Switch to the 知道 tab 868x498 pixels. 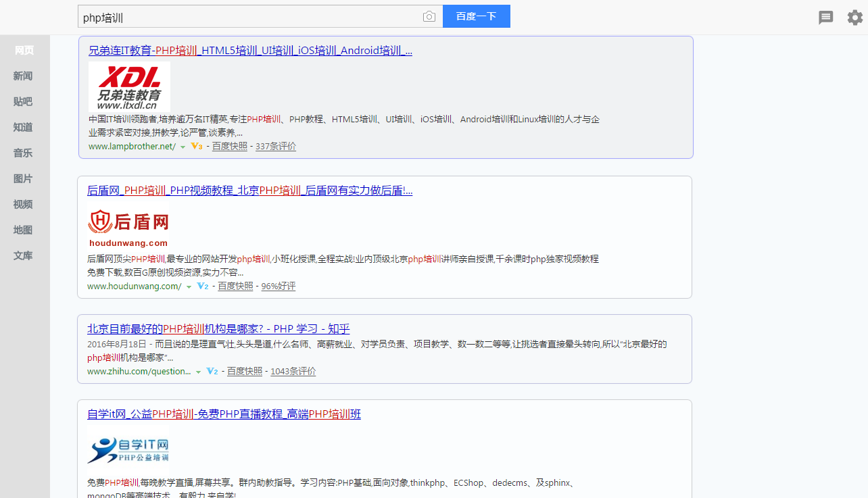(x=24, y=127)
